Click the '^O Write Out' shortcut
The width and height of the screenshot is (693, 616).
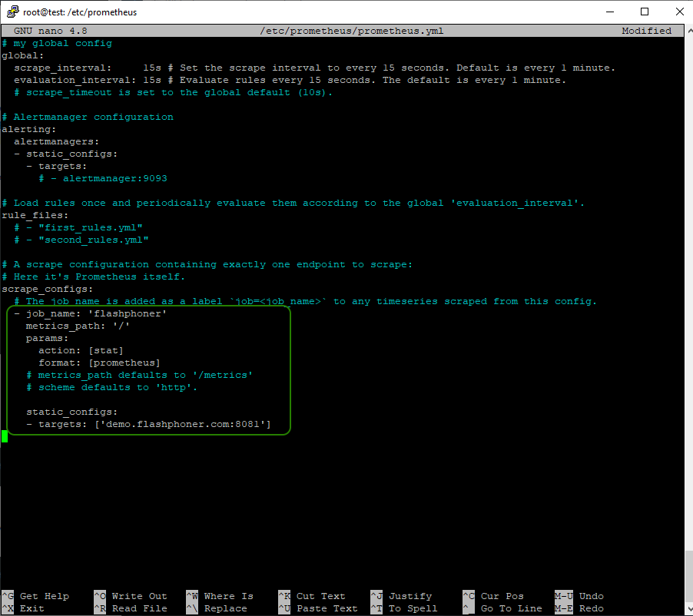tap(131, 596)
